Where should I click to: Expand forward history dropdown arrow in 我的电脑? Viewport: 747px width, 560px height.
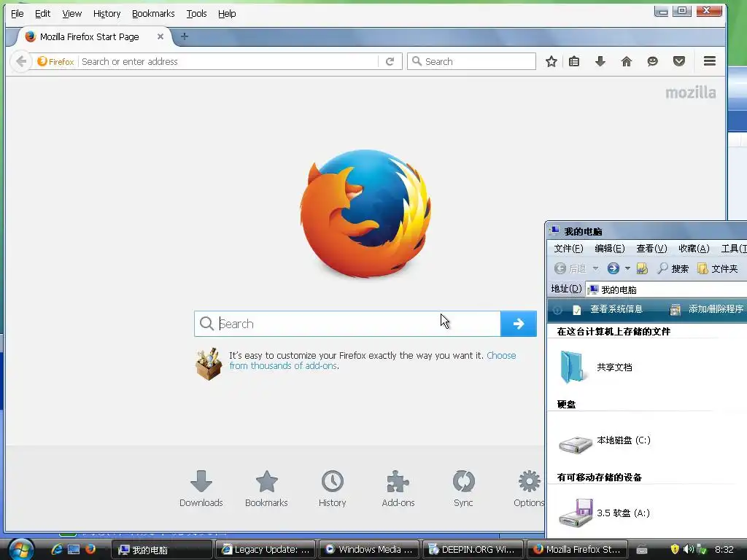627,268
